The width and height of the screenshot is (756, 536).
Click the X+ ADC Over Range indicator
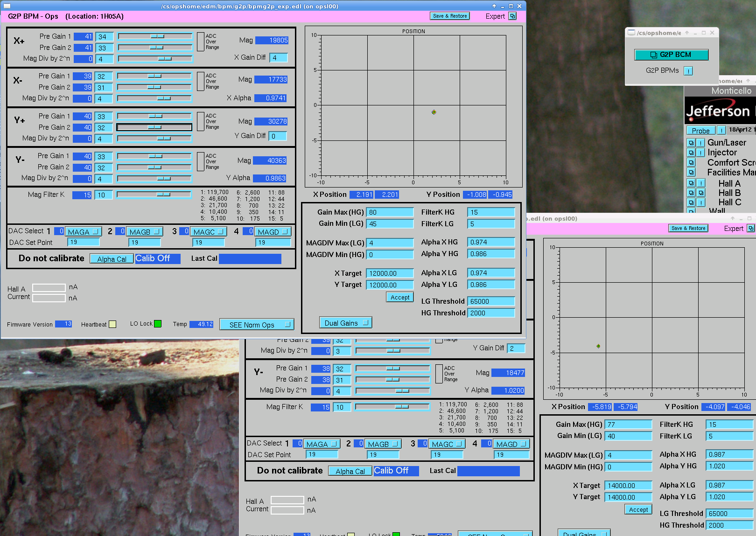(x=201, y=41)
